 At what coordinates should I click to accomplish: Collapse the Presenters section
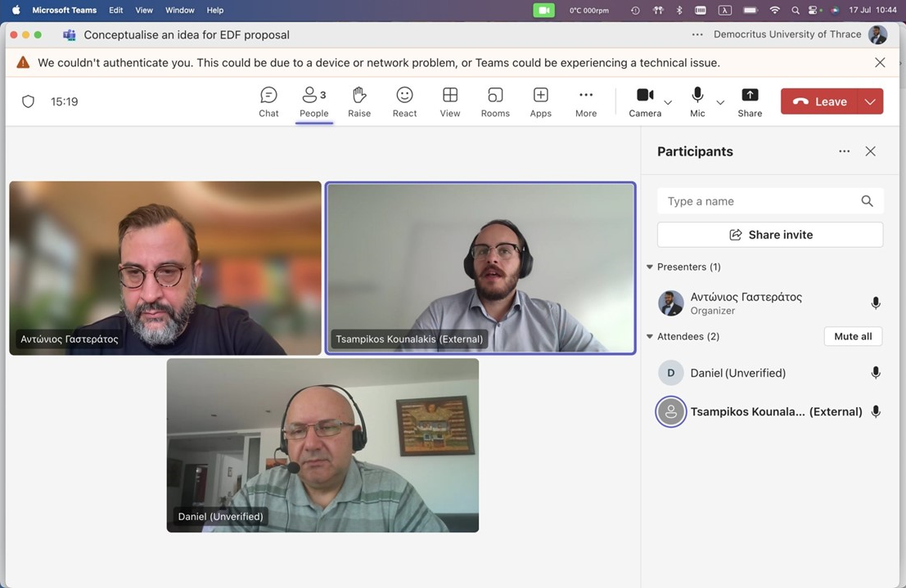click(650, 267)
